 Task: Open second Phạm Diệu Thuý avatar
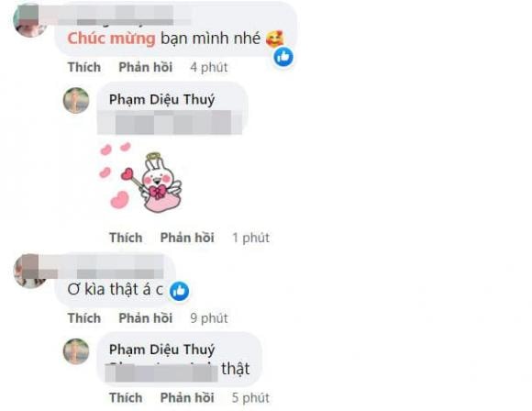tap(76, 351)
